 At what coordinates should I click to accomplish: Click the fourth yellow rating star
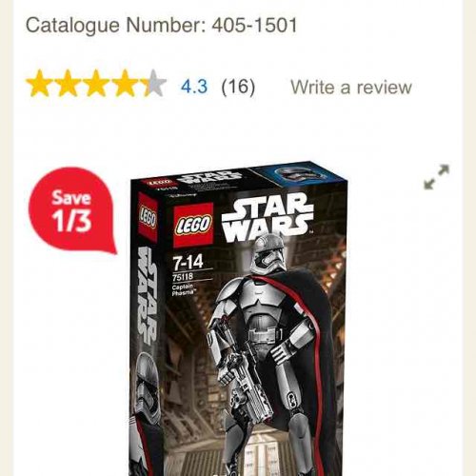coord(125,83)
